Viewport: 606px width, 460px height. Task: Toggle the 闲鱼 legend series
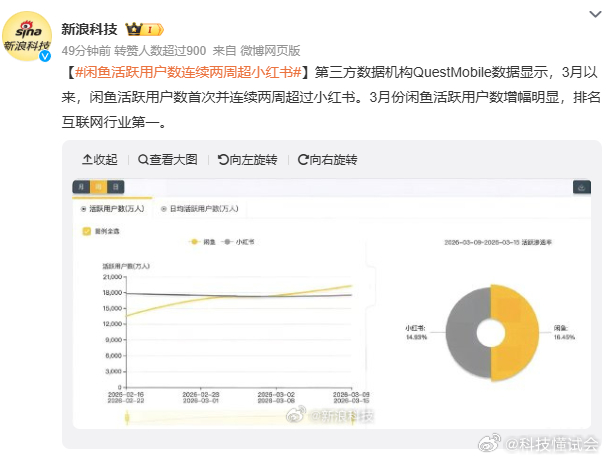pos(202,242)
